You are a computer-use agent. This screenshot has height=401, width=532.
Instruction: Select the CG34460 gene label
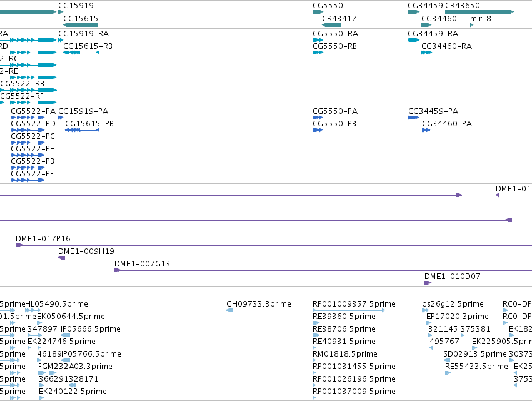tap(439, 19)
